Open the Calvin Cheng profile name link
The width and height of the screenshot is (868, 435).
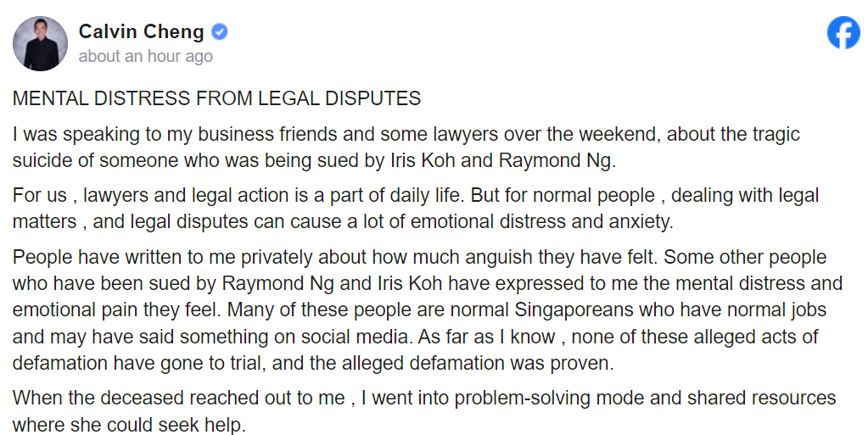point(141,32)
